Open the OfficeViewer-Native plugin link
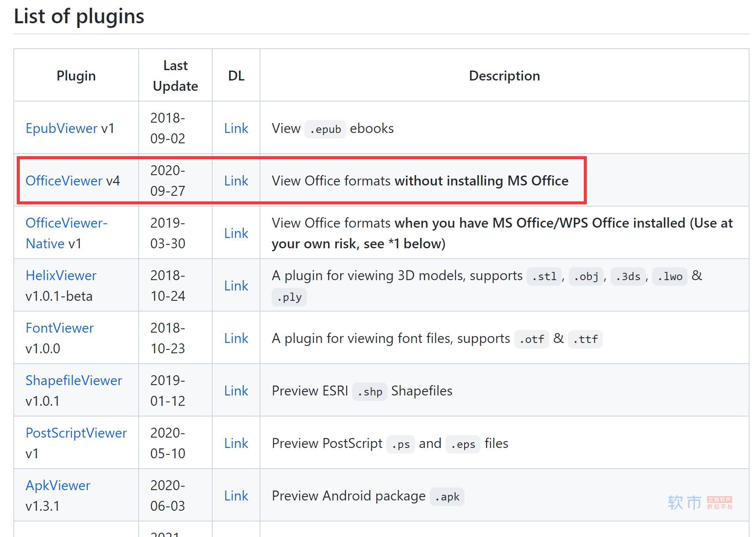 point(66,233)
